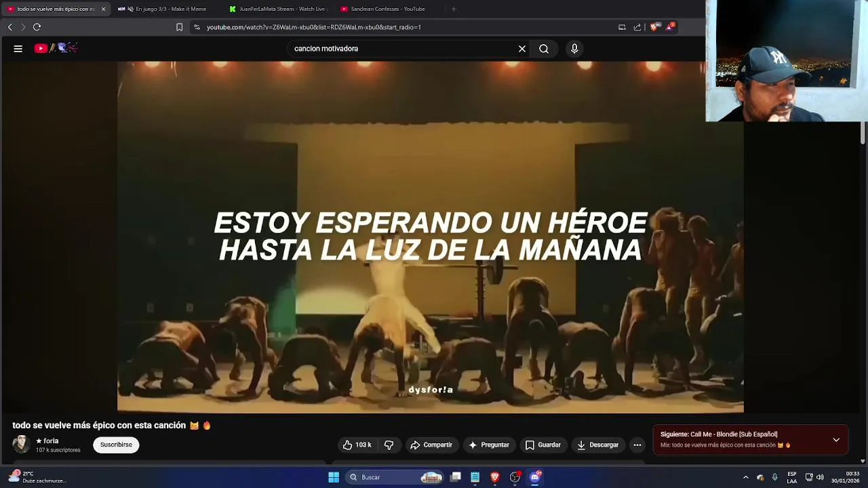868x488 pixels.
Task: Go to YouTube home via logo
Action: (x=56, y=48)
